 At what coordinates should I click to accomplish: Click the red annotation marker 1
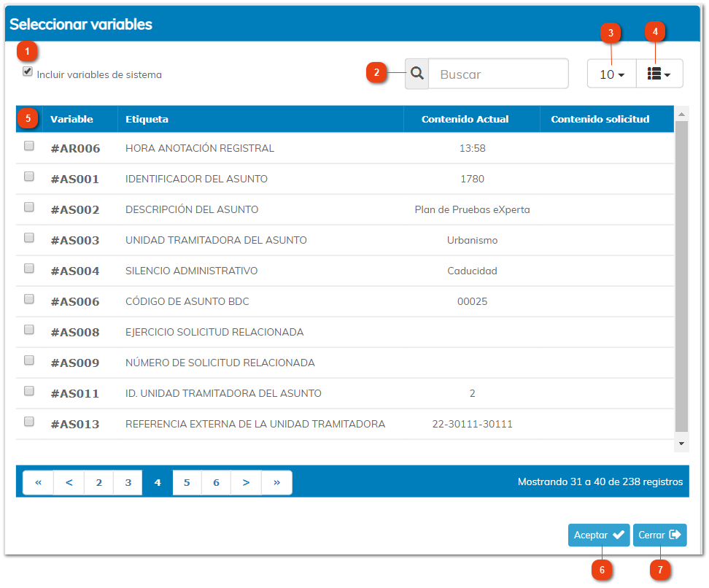pos(28,51)
